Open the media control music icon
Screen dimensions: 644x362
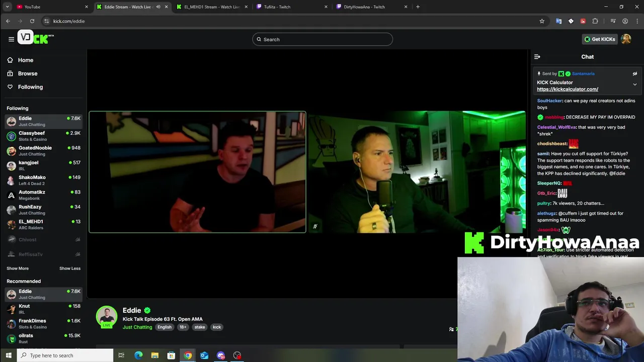pos(613,21)
